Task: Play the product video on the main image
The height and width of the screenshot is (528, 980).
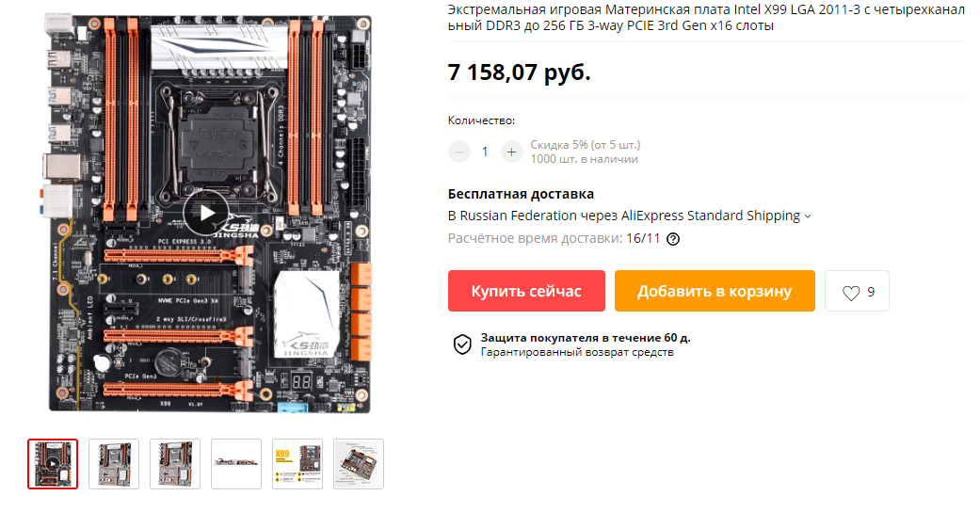Action: tap(206, 213)
